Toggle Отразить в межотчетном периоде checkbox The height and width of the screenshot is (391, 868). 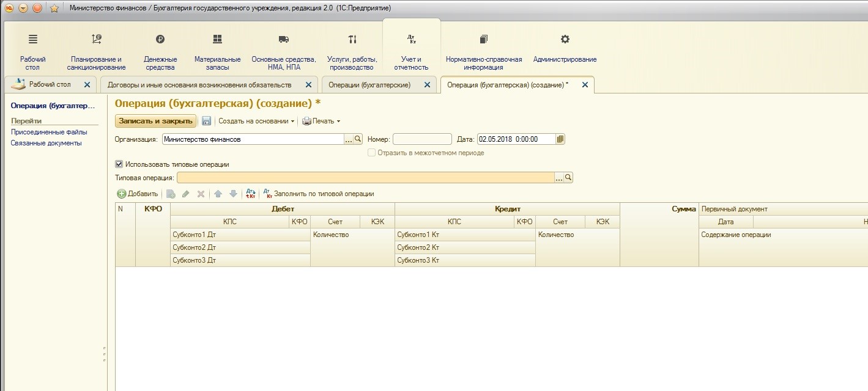click(x=371, y=153)
